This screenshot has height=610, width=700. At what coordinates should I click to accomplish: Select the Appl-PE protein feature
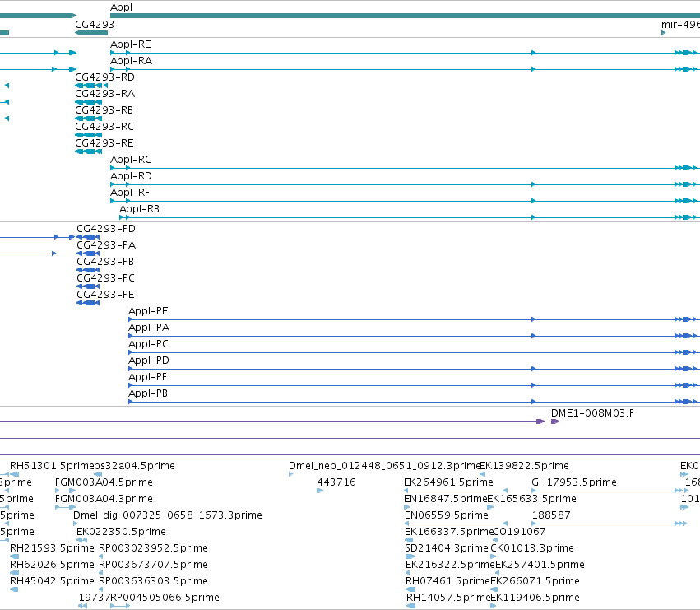(148, 311)
